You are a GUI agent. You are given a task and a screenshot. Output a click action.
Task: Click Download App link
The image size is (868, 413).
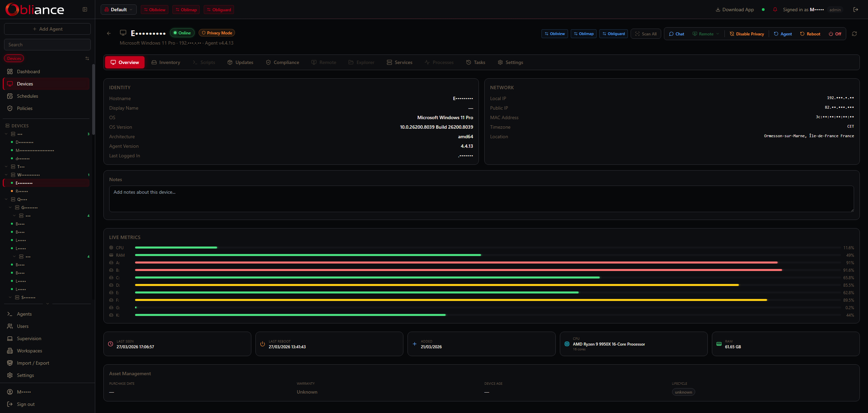click(x=735, y=10)
